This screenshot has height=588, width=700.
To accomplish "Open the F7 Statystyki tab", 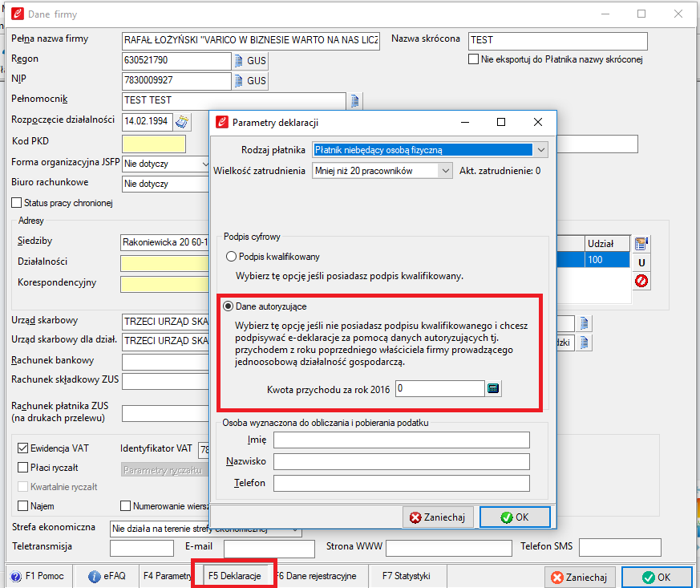I will click(406, 575).
